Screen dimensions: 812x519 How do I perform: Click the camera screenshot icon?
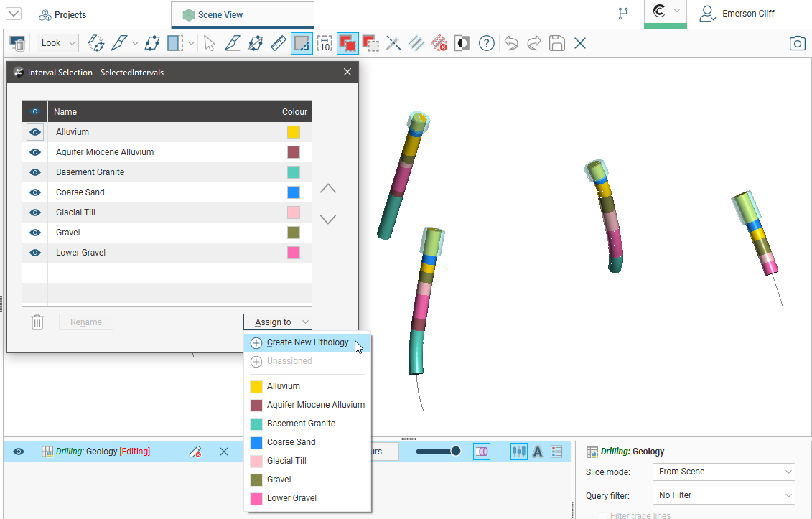[797, 43]
